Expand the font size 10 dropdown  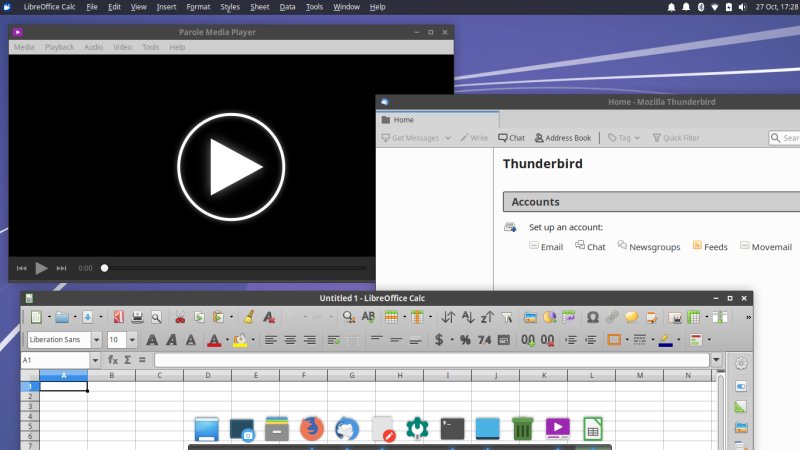click(132, 339)
